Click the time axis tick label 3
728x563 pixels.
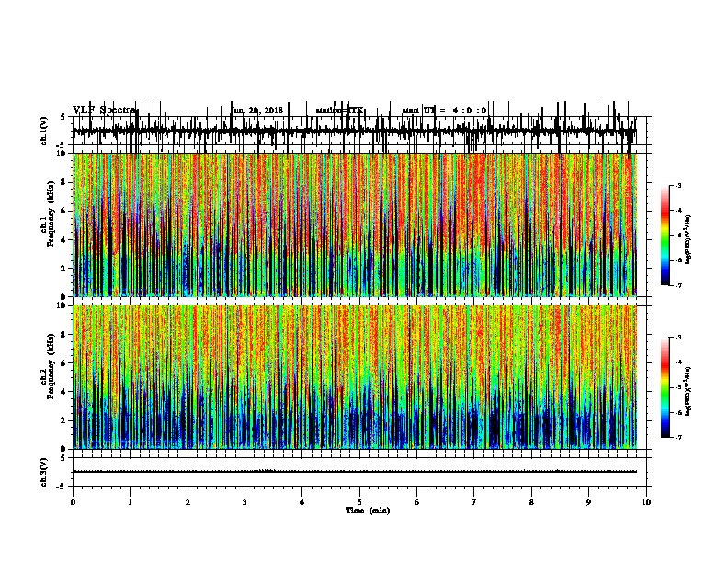click(x=245, y=502)
